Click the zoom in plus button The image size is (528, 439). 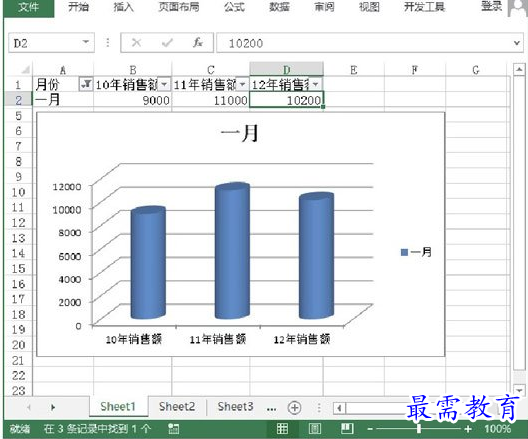point(467,429)
